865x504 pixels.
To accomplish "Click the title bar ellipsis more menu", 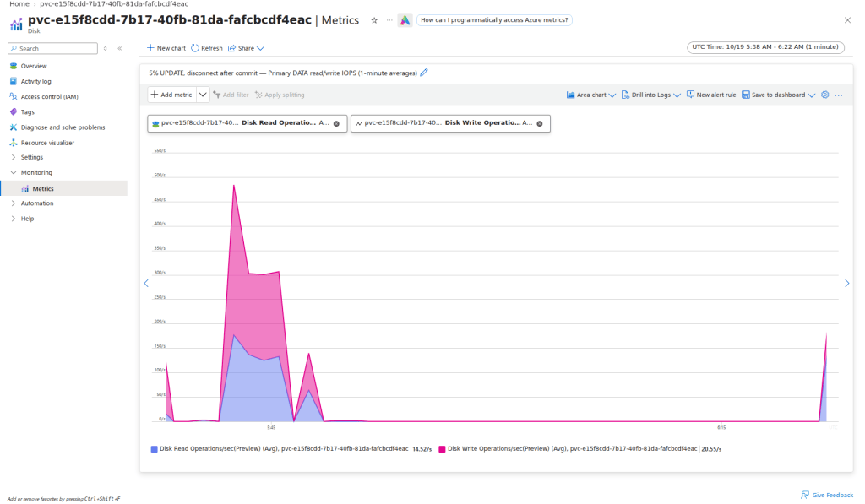I will 389,20.
